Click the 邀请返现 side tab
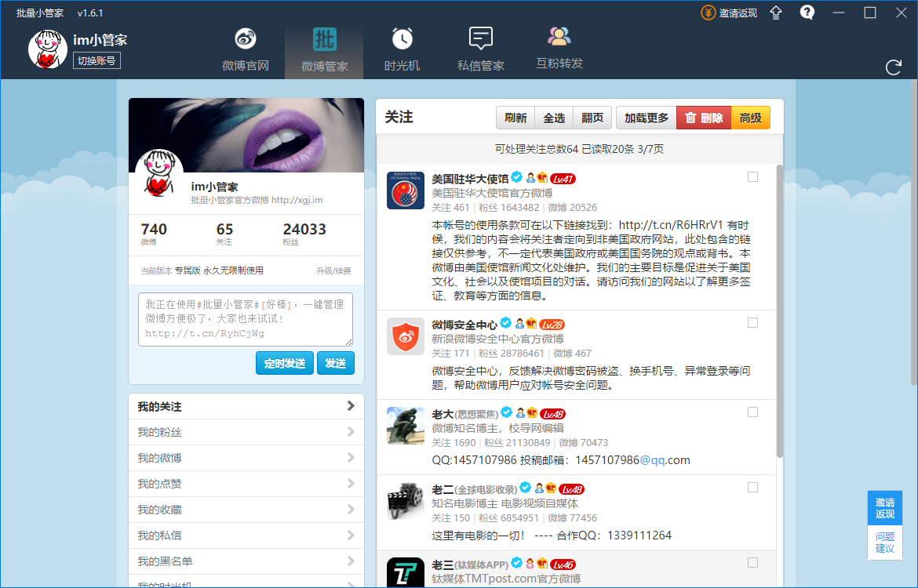918x588 pixels. pyautogui.click(x=884, y=508)
